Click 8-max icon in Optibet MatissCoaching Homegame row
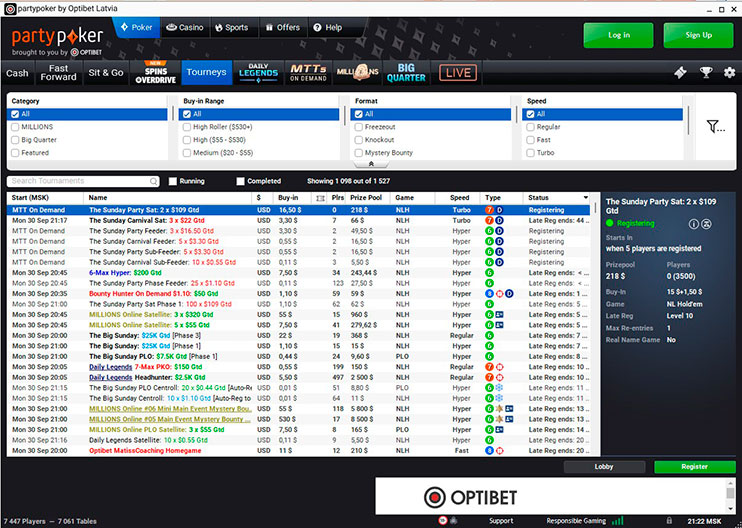 [489, 451]
